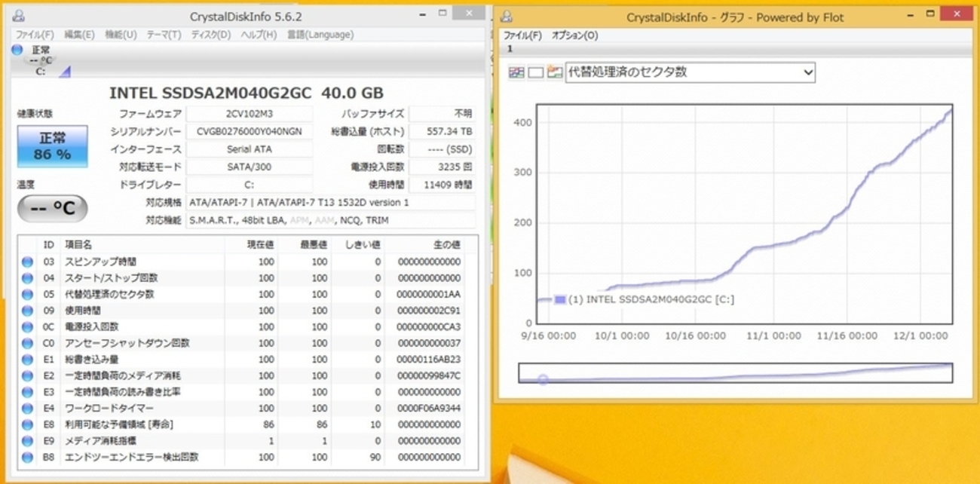Open the ファイル(F) menu in CrystalDiskInfo main window

pos(35,35)
